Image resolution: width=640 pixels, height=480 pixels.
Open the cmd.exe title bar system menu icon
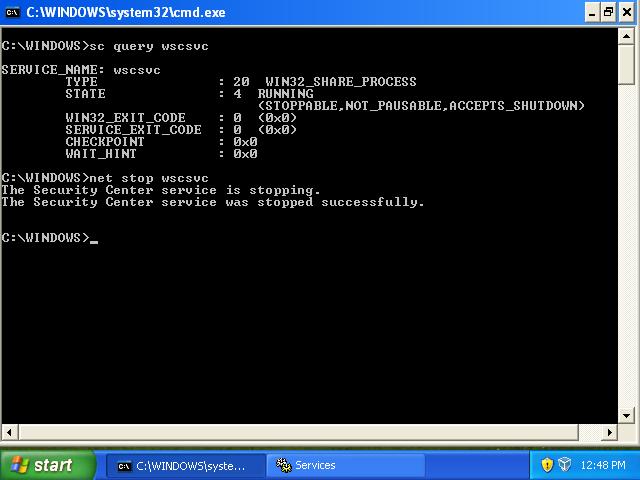click(x=12, y=12)
